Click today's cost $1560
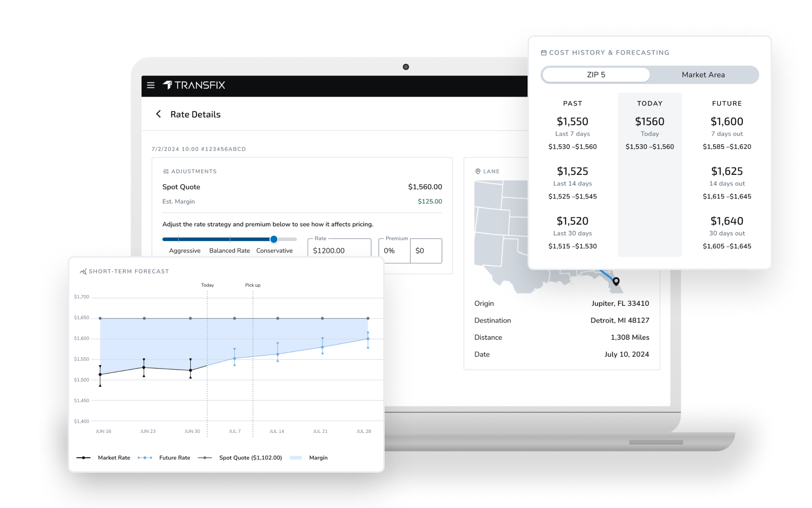This screenshot has width=812, height=508. pos(649,121)
